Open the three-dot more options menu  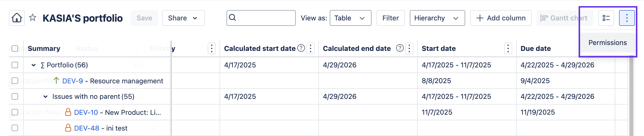coord(626,18)
